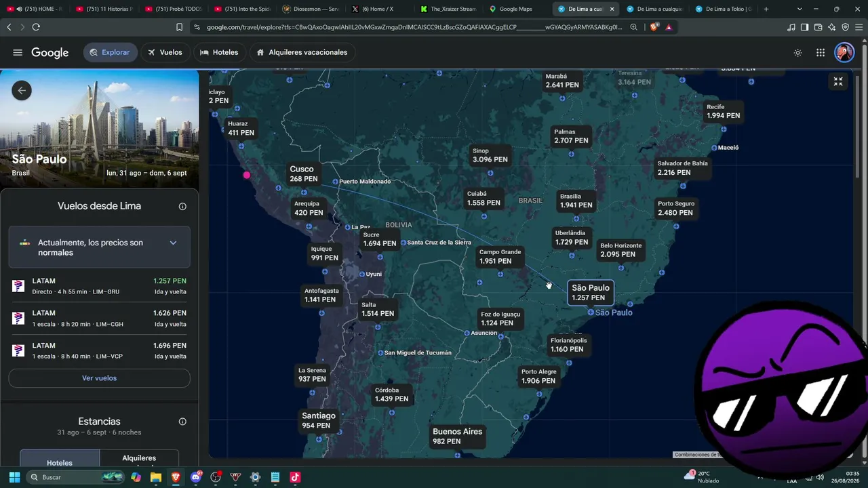The width and height of the screenshot is (868, 488).
Task: Show info about Estancias
Action: 182,422
